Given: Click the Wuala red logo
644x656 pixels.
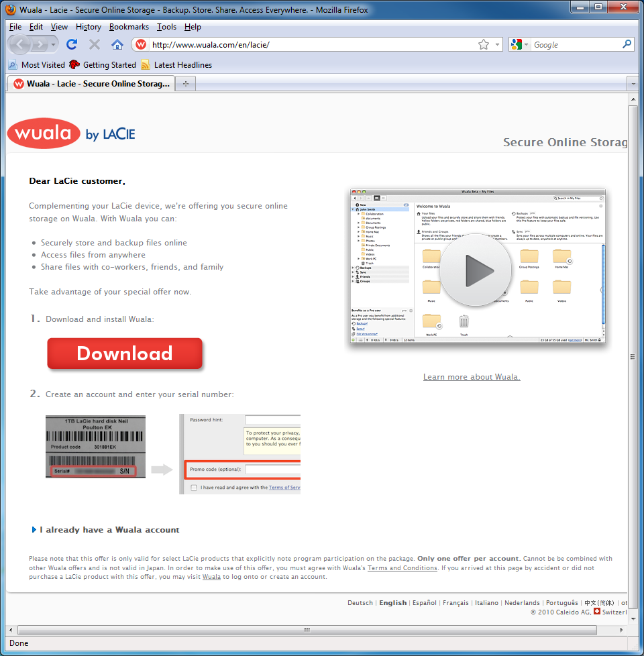Looking at the screenshot, I should tap(44, 133).
